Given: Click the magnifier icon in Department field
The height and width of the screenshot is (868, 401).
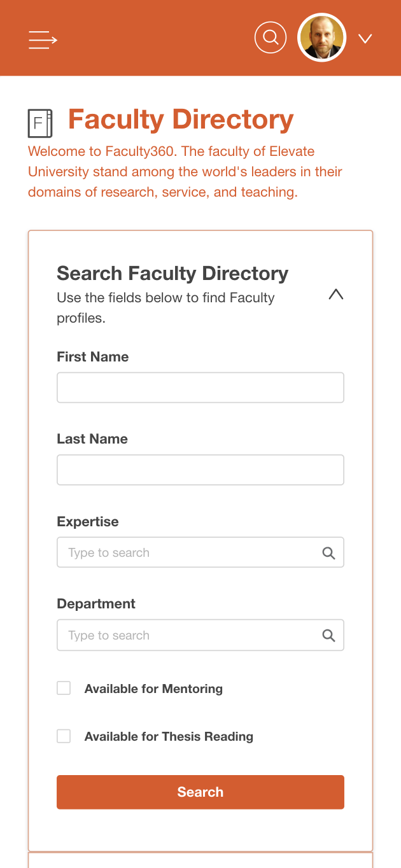Looking at the screenshot, I should (328, 636).
